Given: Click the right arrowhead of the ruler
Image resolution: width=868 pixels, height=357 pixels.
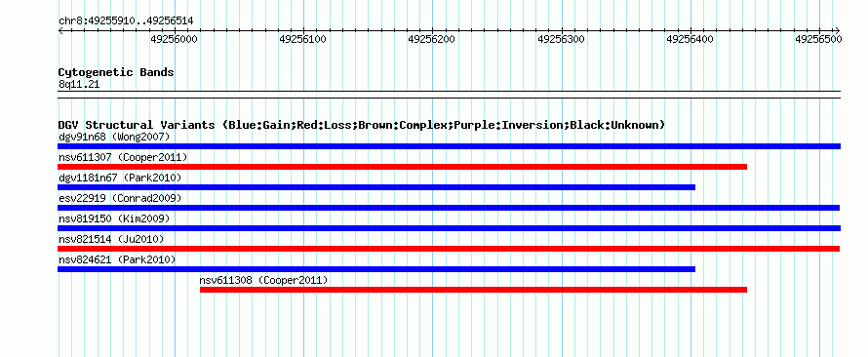Looking at the screenshot, I should (x=837, y=30).
